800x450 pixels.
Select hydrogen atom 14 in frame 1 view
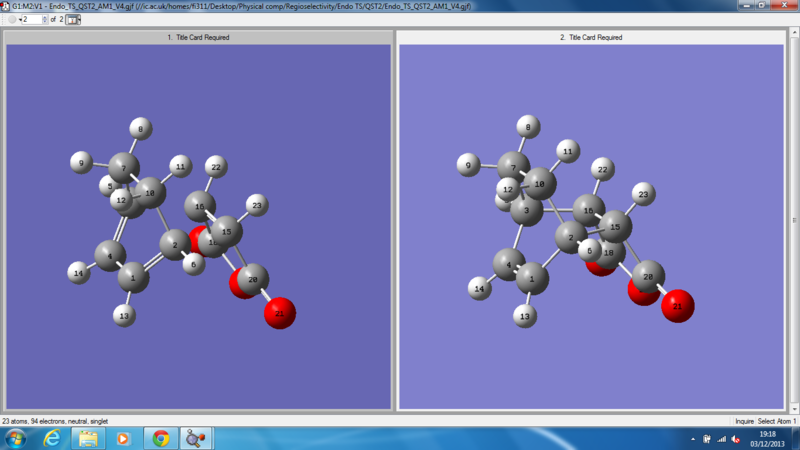tap(79, 273)
